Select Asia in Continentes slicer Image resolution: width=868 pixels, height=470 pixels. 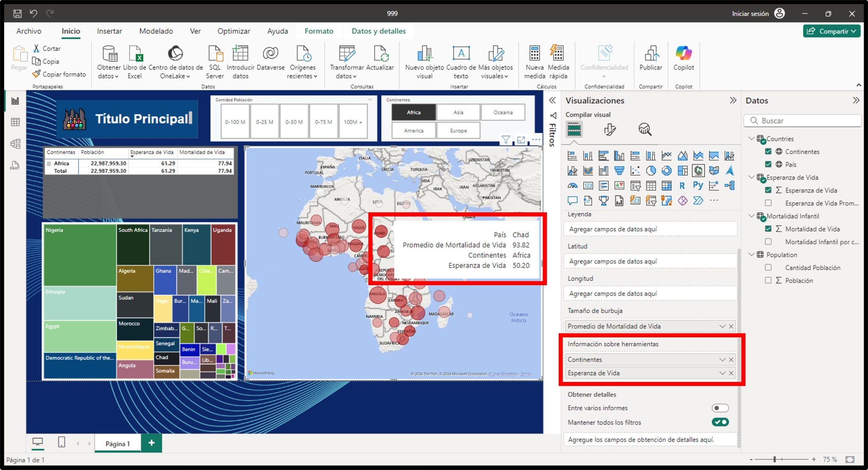click(458, 112)
